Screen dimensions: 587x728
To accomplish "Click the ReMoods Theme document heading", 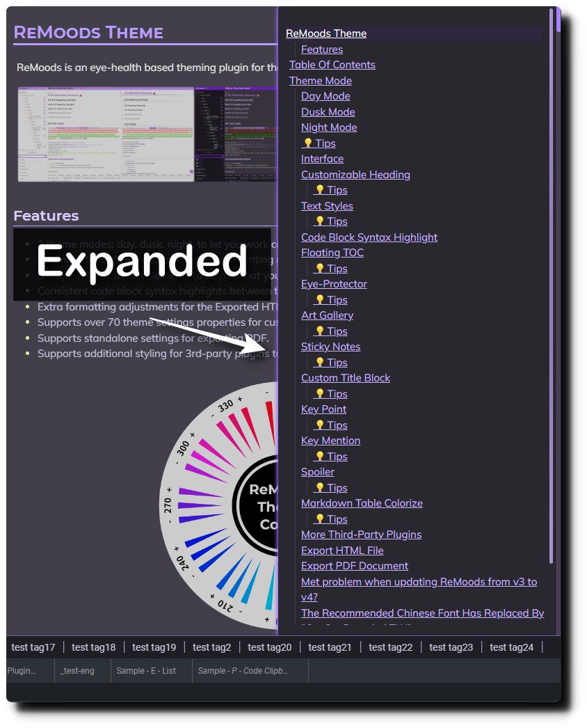I will click(x=88, y=33).
